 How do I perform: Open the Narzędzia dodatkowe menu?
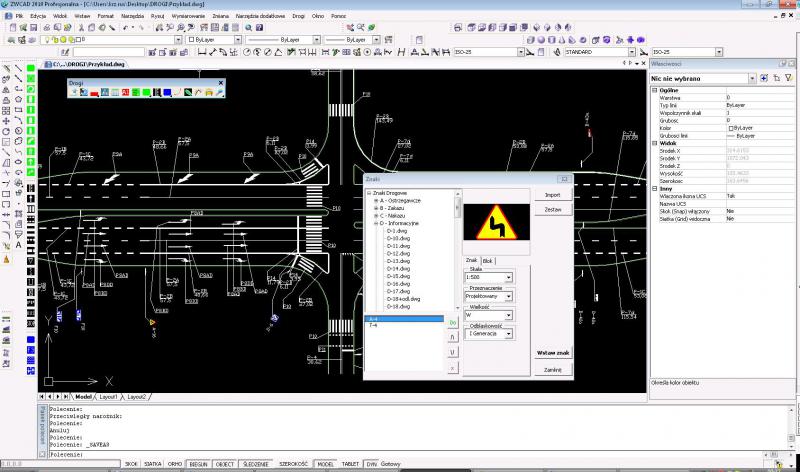pos(260,16)
